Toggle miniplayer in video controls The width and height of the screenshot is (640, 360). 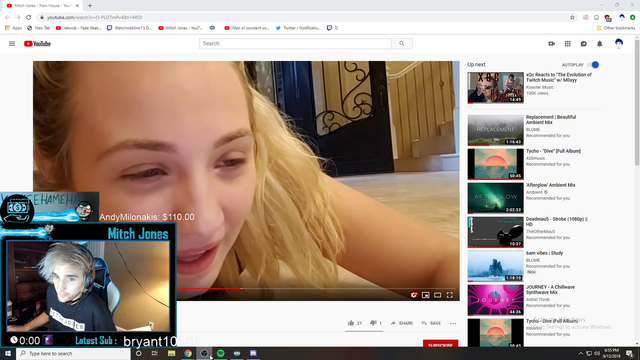426,295
